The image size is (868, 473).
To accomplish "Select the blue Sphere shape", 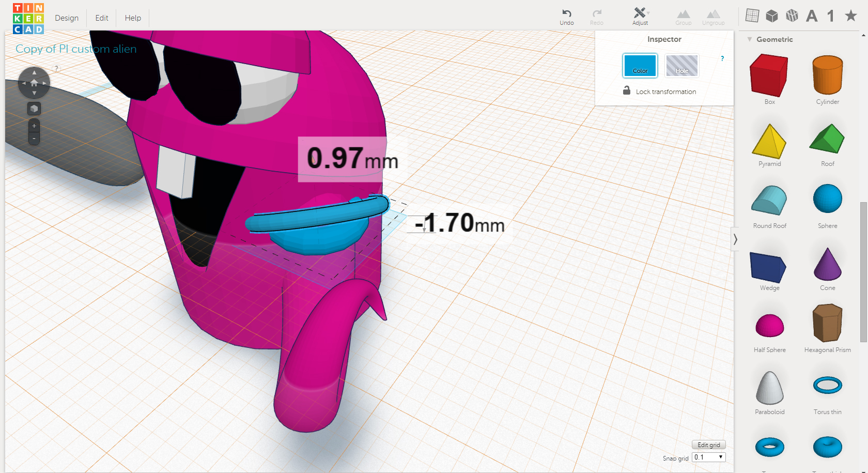I will pos(828,199).
